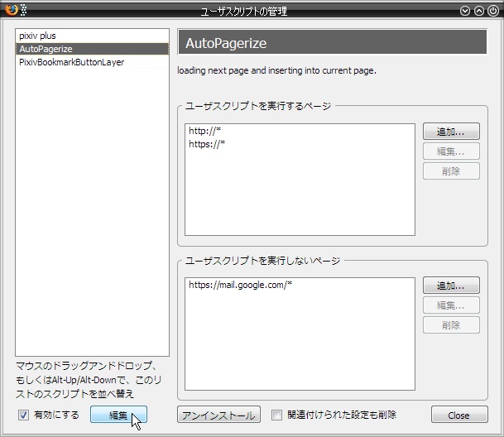Click the script description text

(x=276, y=70)
